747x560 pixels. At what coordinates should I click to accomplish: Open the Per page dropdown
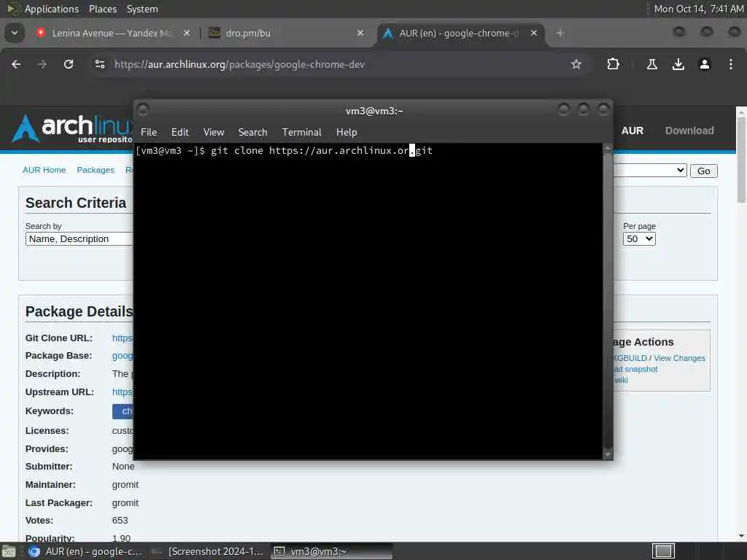click(x=639, y=239)
